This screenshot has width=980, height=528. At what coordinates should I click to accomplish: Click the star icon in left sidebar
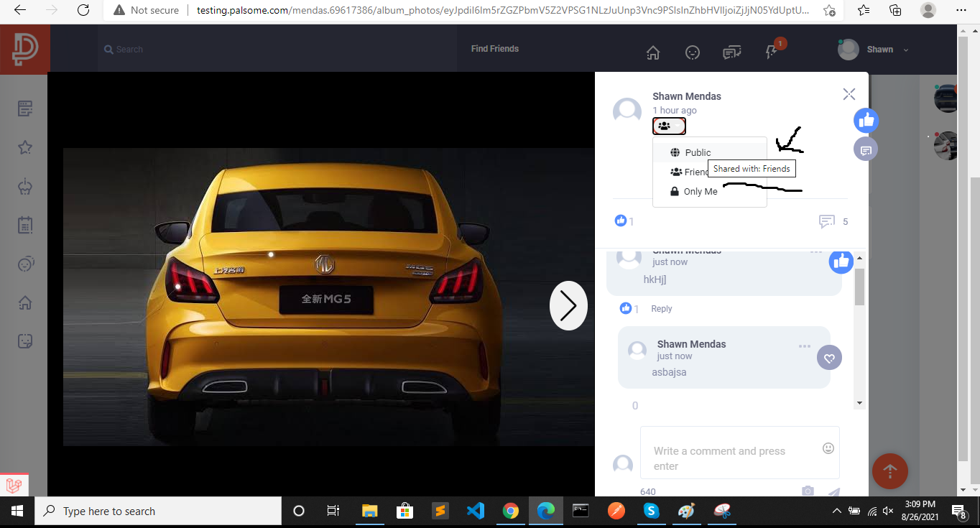25,147
